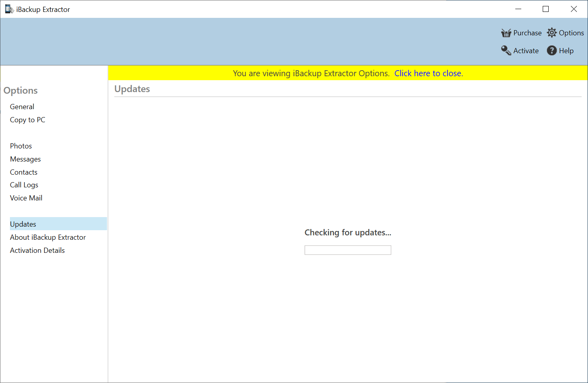Click the Purchase shopping basket icon
The width and height of the screenshot is (588, 383).
[506, 33]
